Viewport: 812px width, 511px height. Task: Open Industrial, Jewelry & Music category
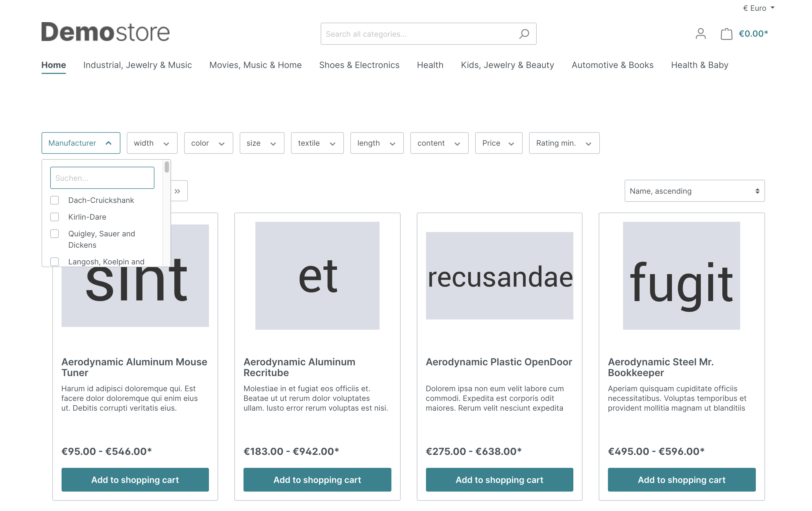(x=138, y=65)
